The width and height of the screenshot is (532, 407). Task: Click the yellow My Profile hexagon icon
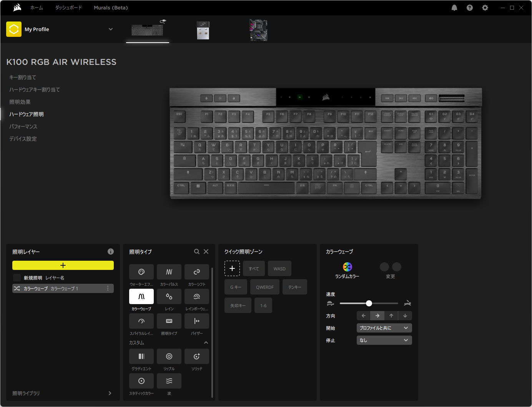[x=14, y=29]
